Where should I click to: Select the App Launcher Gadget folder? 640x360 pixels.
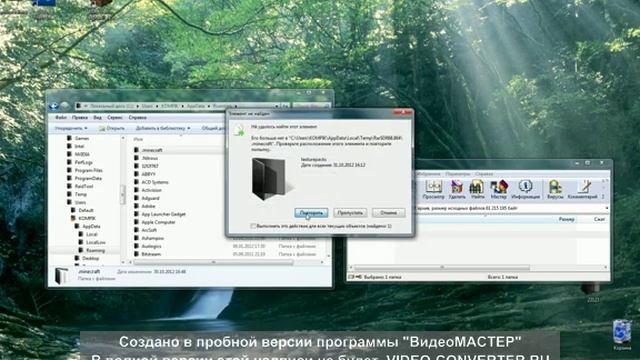160,214
